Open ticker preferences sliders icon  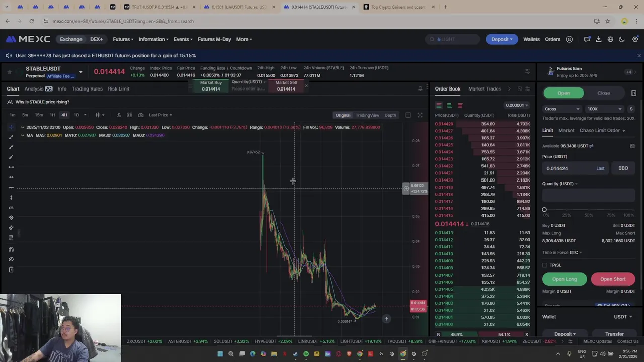click(x=527, y=71)
